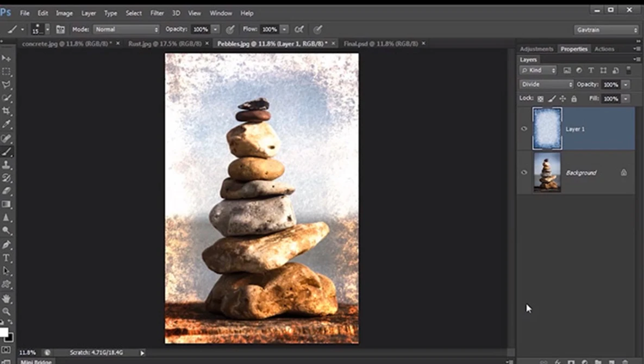644x364 pixels.
Task: Open the Layer menu
Action: (x=88, y=13)
